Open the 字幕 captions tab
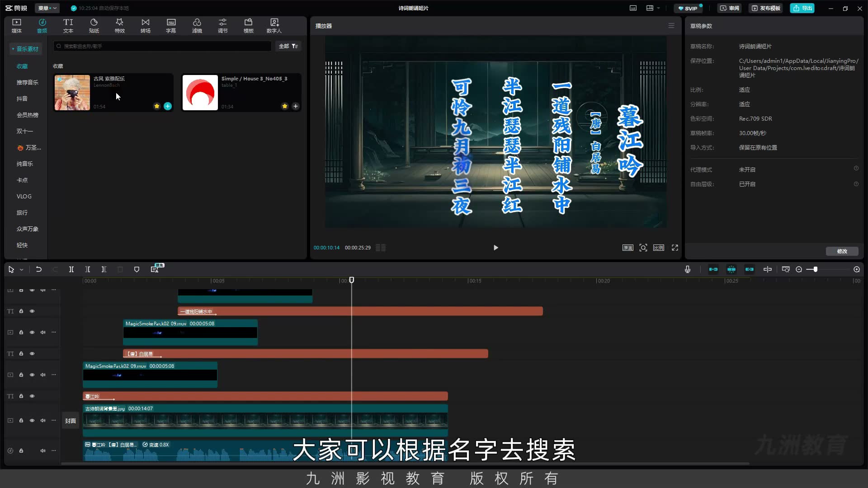The width and height of the screenshot is (868, 488). 171,26
